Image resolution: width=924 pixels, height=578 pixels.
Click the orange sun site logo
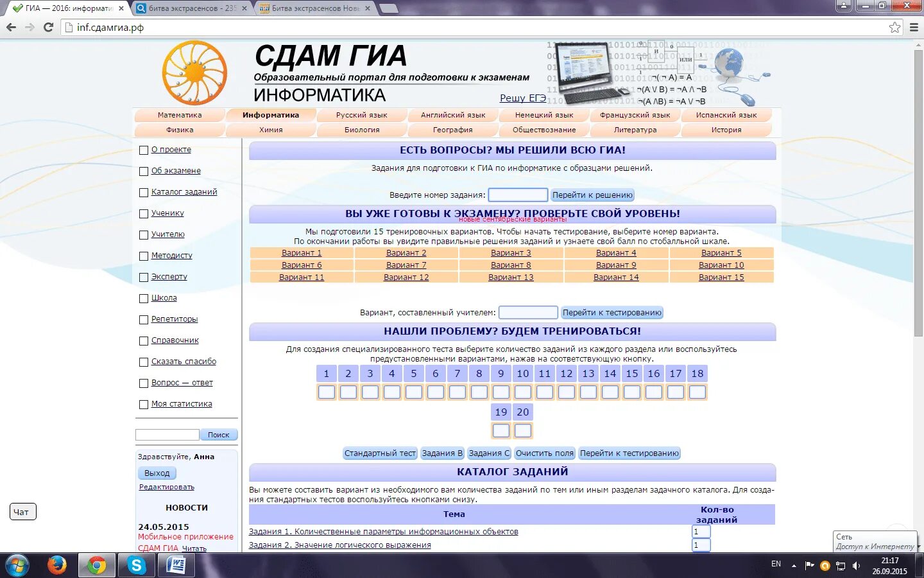pos(194,73)
